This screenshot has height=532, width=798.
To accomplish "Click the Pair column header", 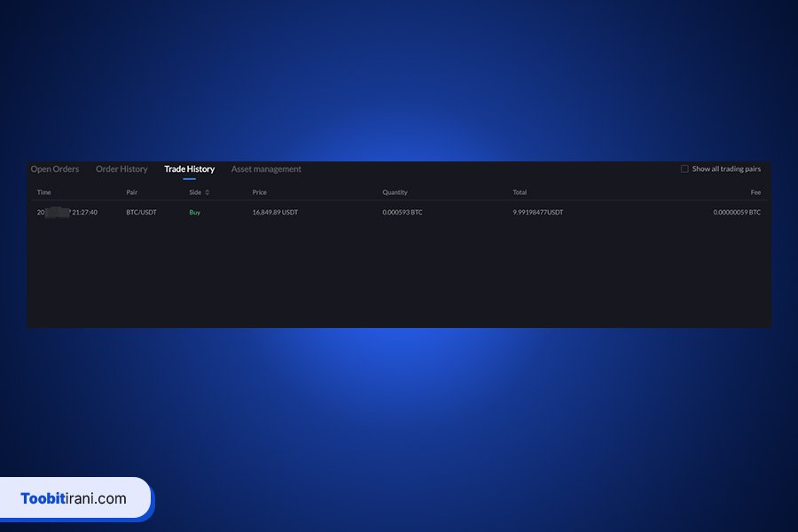I will 131,192.
